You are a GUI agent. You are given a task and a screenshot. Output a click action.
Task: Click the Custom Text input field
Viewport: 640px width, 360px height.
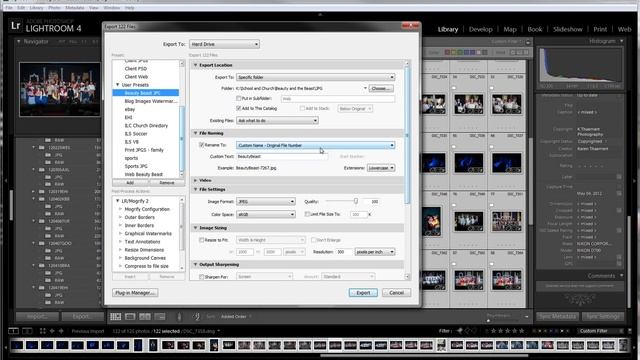coord(282,156)
